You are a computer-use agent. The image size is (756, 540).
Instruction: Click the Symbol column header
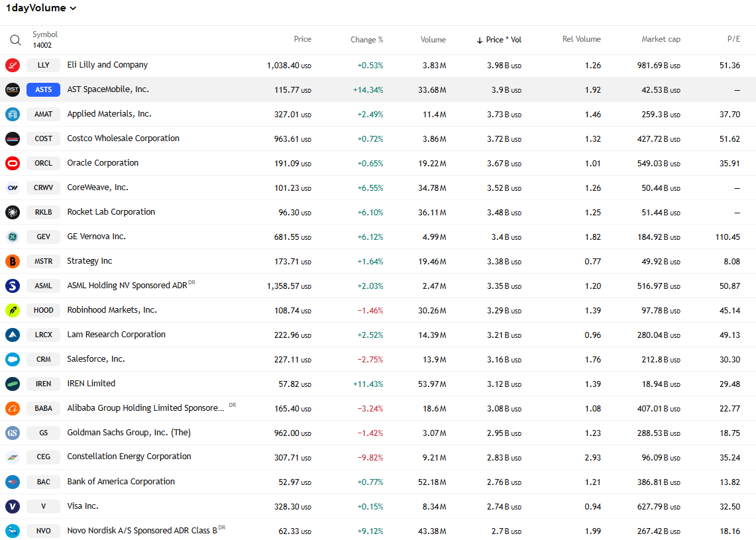45,34
